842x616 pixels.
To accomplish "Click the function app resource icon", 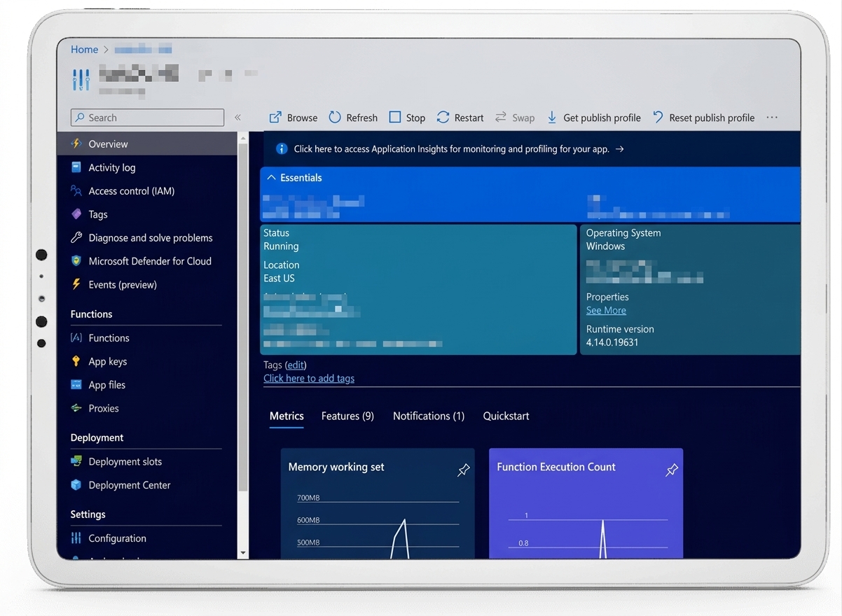I will (81, 78).
